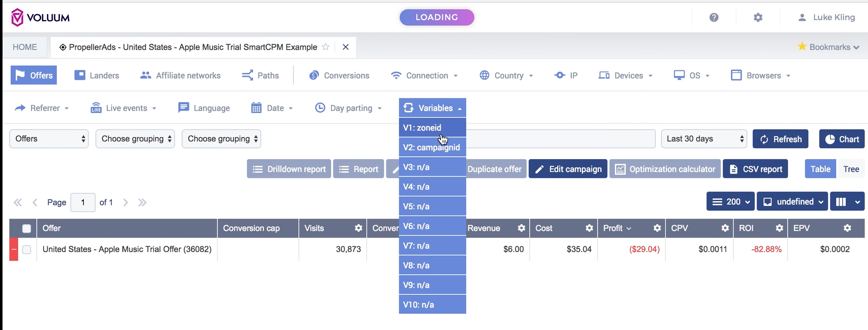
Task: Expand the Date dropdown
Action: (x=272, y=108)
